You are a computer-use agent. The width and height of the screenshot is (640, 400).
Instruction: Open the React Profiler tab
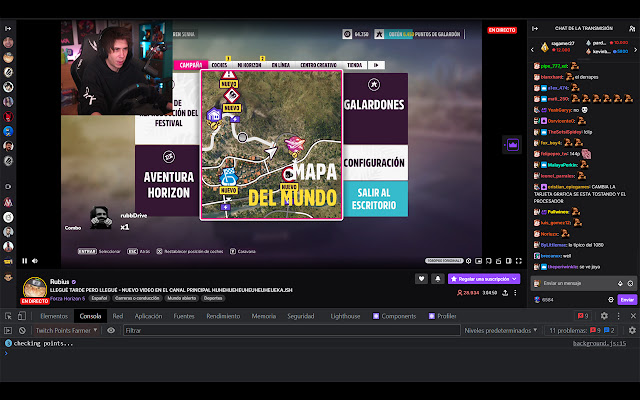(x=442, y=316)
